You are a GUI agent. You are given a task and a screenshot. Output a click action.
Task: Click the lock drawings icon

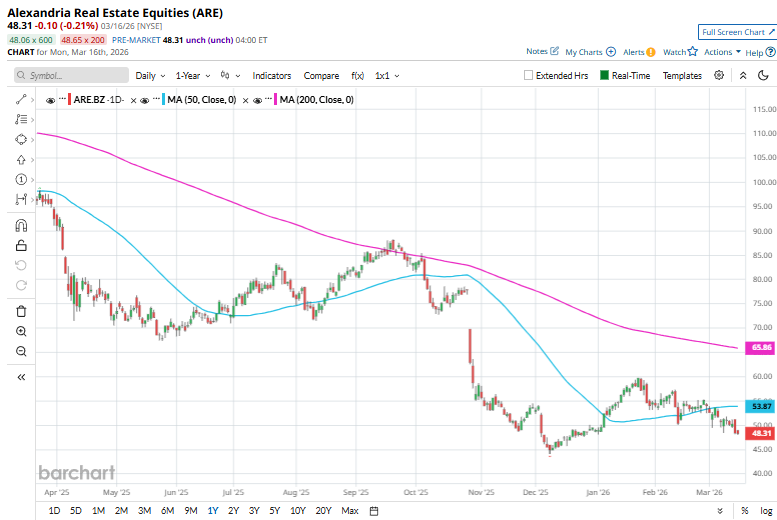pyautogui.click(x=21, y=245)
